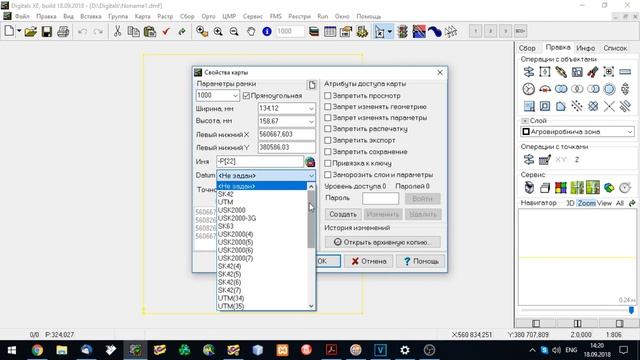Click the Print toolbar icon
This screenshot has height=360, width=640.
(x=63, y=31)
